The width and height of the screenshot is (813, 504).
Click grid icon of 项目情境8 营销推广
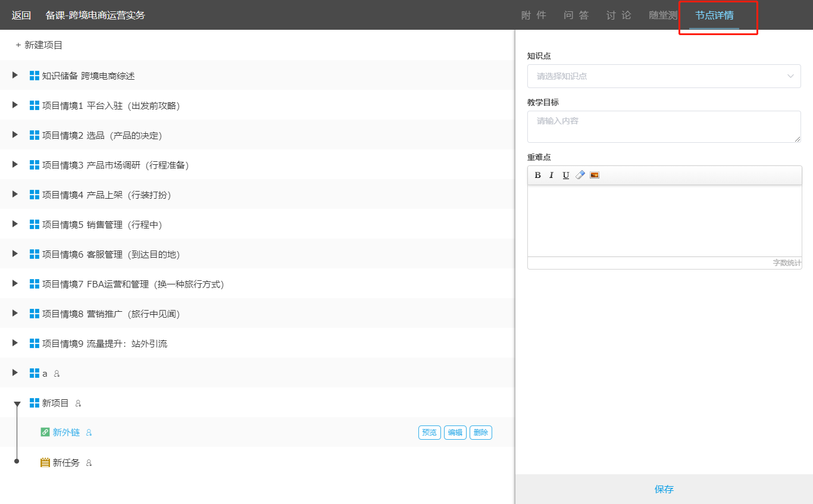click(35, 314)
